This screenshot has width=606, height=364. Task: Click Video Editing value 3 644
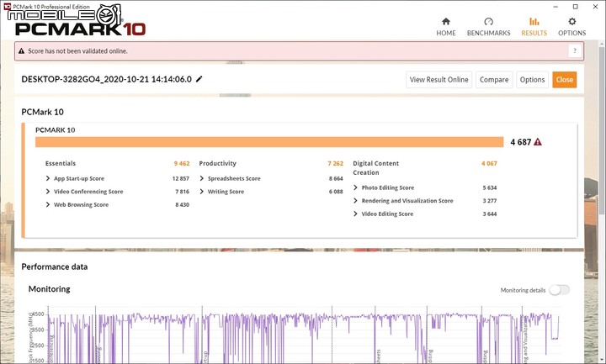click(x=490, y=214)
